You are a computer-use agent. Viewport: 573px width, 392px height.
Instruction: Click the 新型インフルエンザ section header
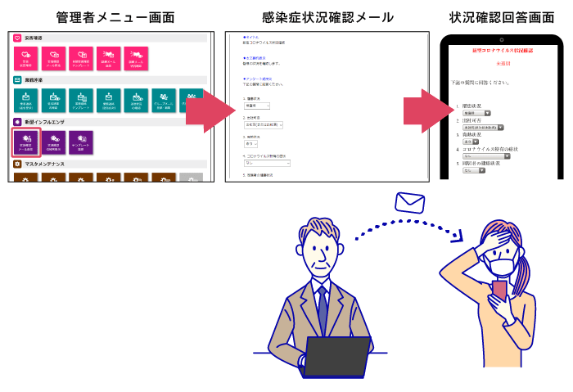[x=44, y=122]
